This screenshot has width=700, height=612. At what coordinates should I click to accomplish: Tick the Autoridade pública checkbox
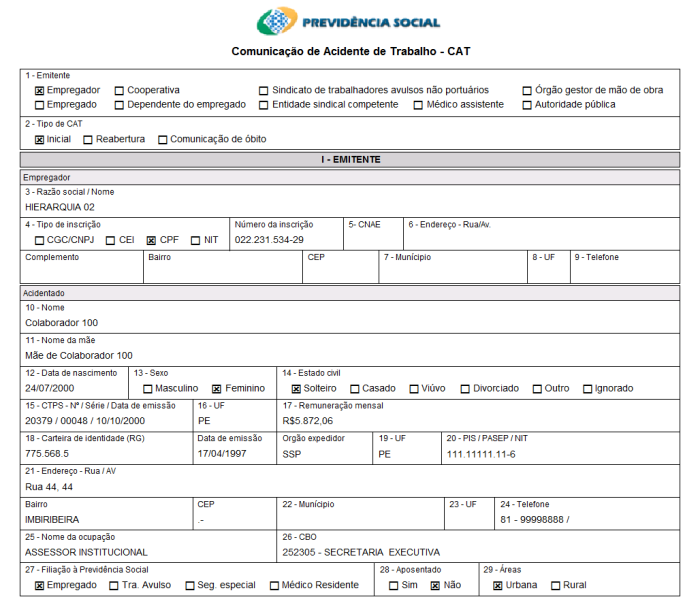[527, 105]
